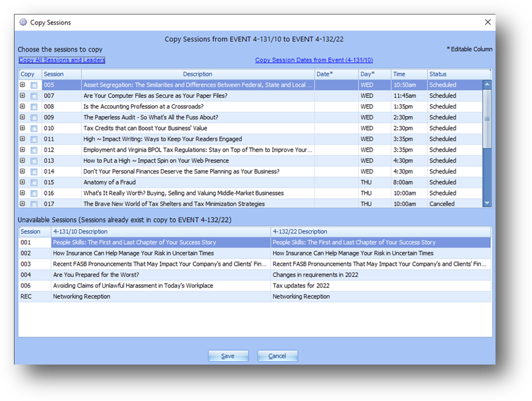Check the copy box for session 014

tap(34, 172)
